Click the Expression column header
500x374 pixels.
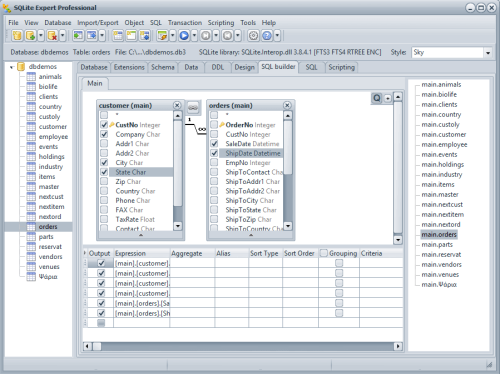coord(141,253)
